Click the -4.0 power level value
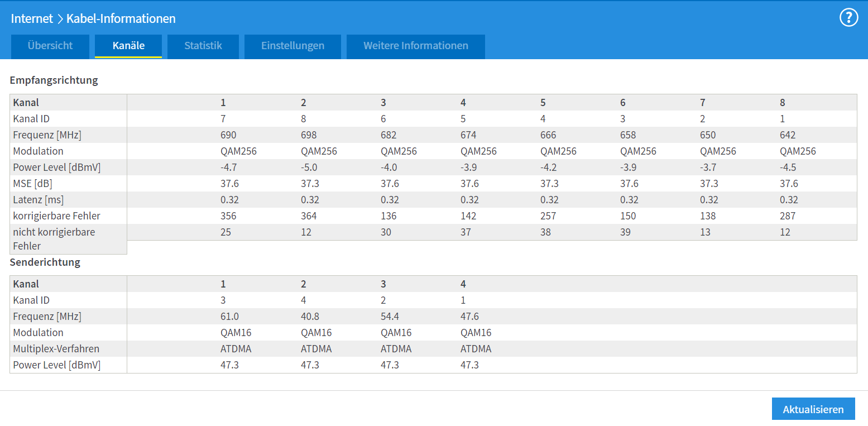 click(x=390, y=167)
